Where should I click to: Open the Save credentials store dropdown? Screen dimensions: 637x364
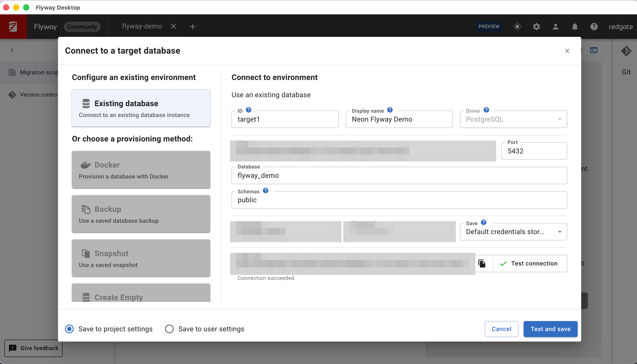click(x=513, y=232)
